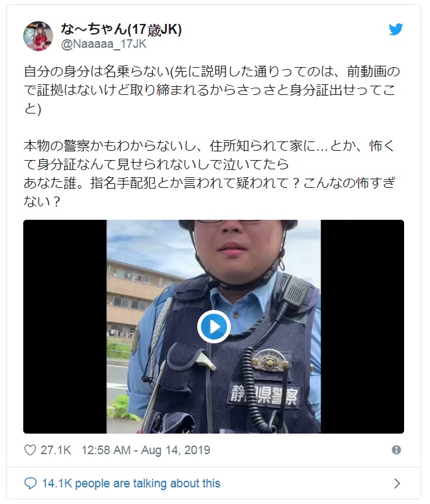
Task: Click the speech bubble reply icon
Action: click(x=31, y=483)
